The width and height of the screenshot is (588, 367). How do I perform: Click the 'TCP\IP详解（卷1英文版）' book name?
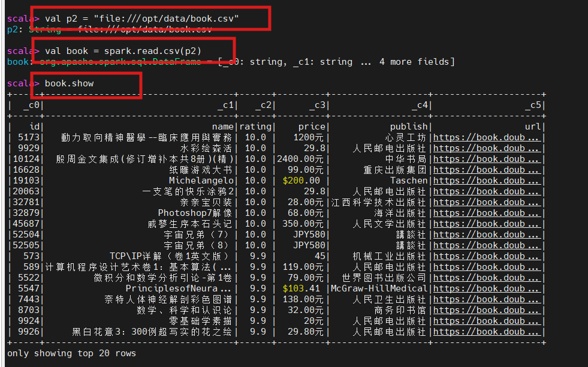pyautogui.click(x=169, y=257)
